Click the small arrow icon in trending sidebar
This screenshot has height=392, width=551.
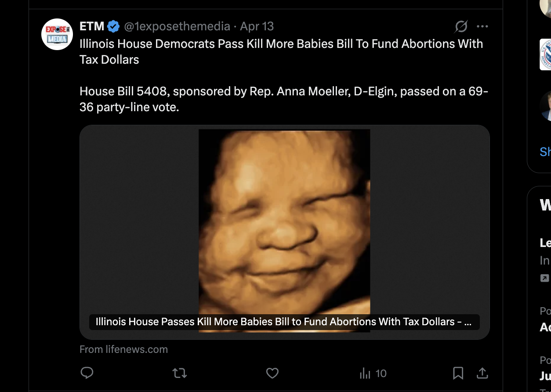pos(544,278)
